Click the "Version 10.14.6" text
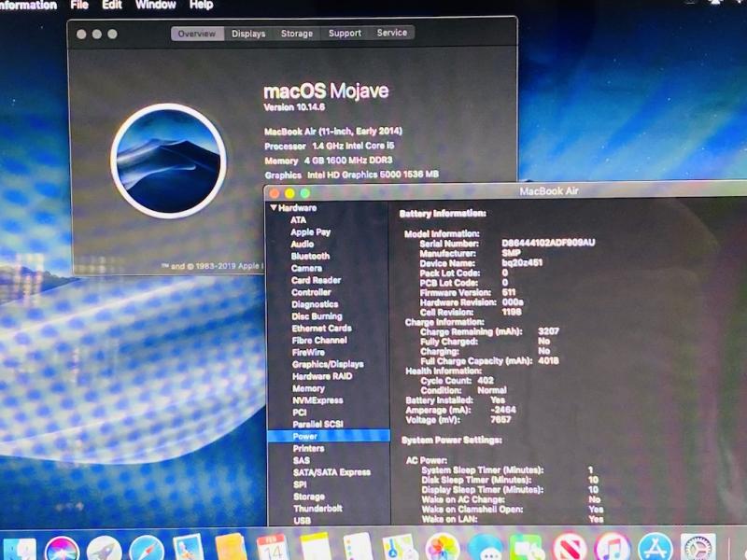The image size is (747, 560). (x=294, y=107)
